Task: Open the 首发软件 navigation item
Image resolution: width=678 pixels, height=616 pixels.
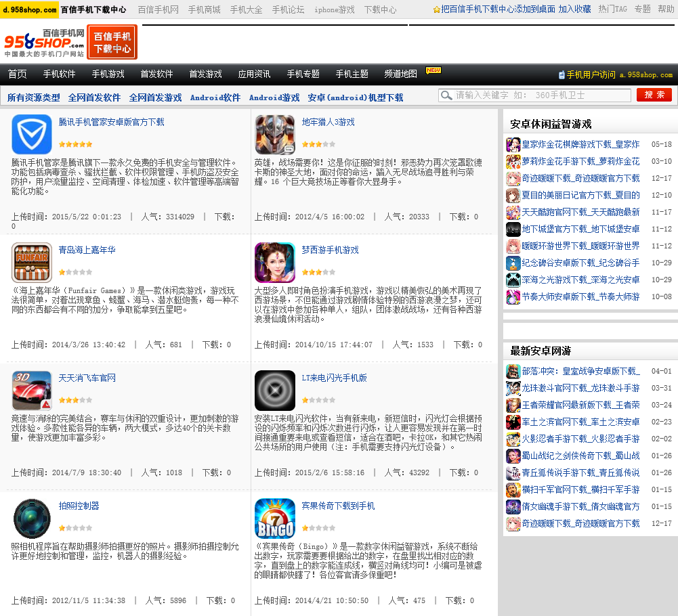Action: click(156, 74)
